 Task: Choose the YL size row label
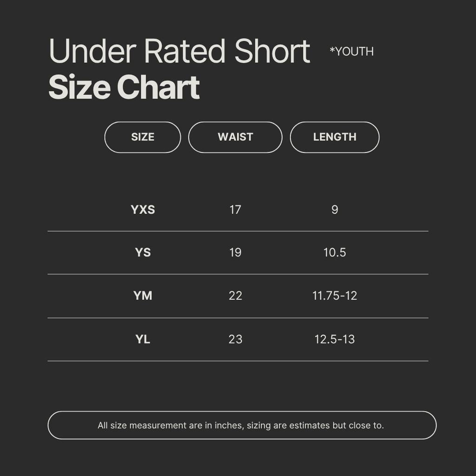pos(143,339)
